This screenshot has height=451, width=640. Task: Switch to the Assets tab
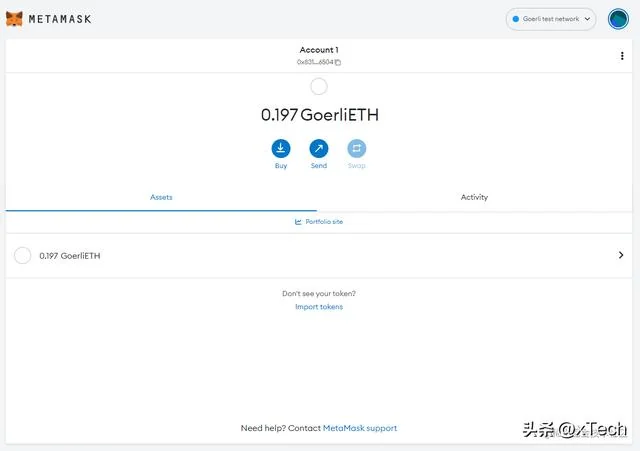161,198
